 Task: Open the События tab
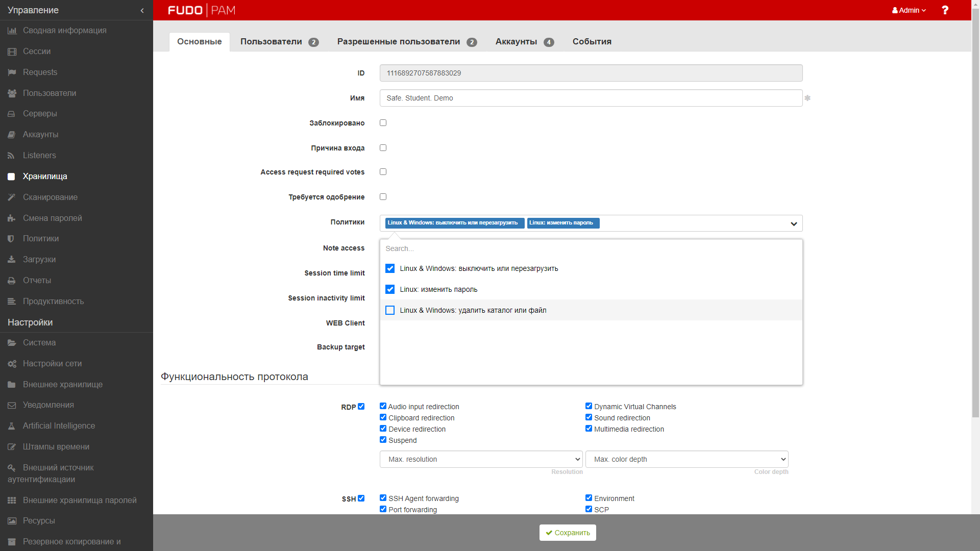[x=592, y=42]
